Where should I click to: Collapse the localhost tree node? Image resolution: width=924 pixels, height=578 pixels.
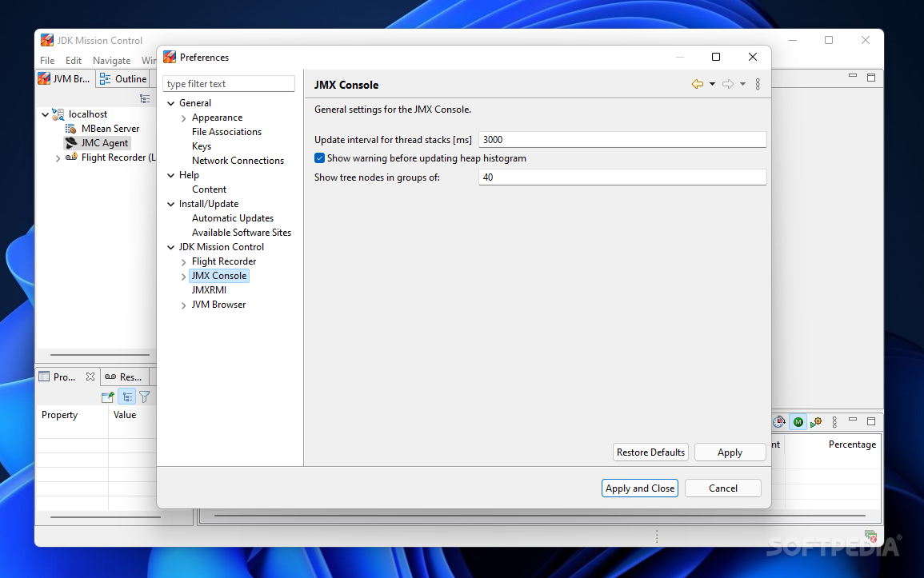(x=46, y=114)
